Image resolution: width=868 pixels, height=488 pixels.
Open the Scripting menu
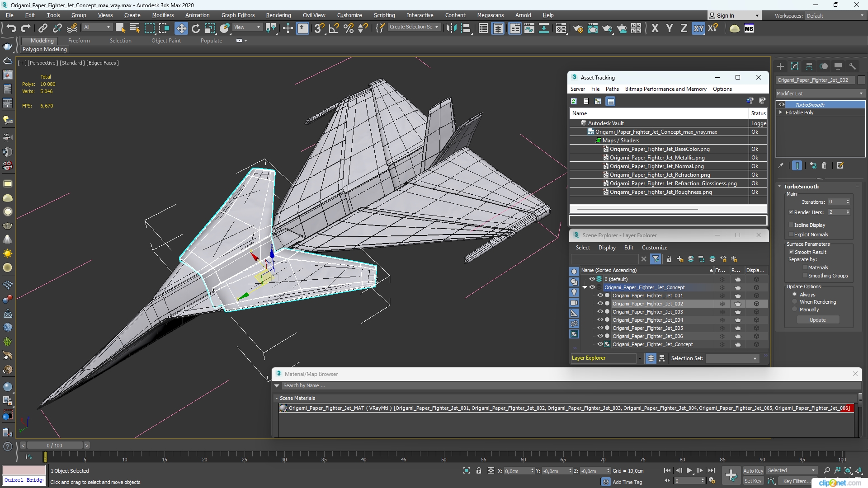(384, 15)
